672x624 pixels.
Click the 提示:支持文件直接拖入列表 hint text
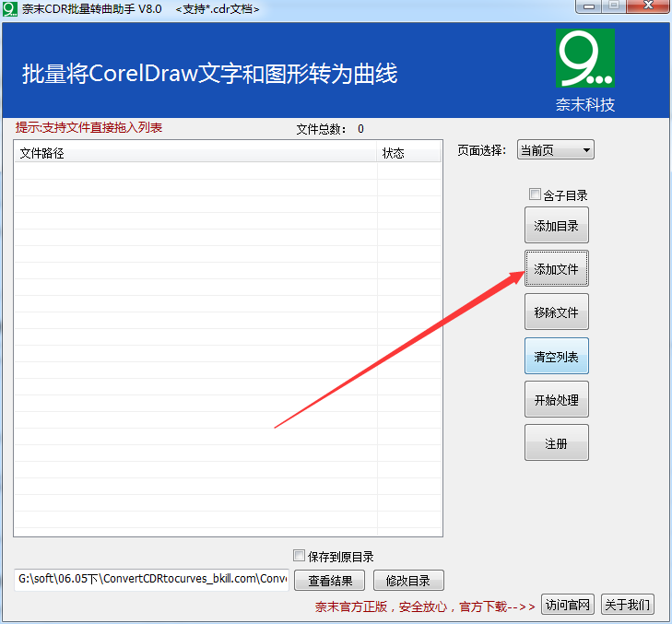[x=88, y=127]
